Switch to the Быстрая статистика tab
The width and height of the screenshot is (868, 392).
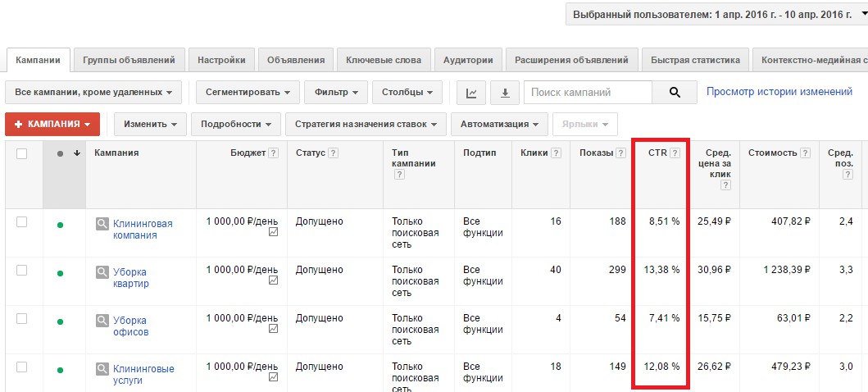coord(695,60)
